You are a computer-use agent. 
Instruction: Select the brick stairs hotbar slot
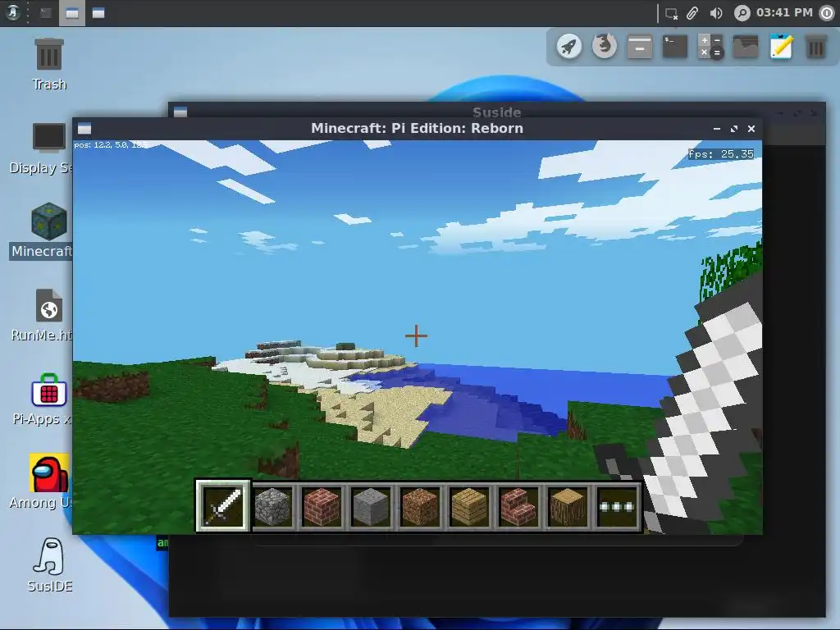518,506
